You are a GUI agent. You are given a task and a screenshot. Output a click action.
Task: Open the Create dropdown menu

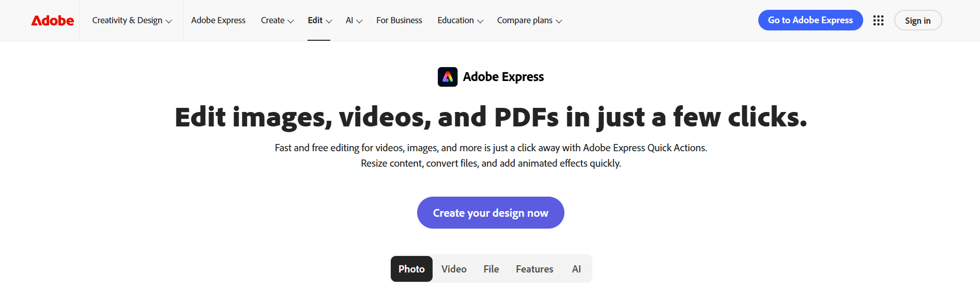click(277, 20)
